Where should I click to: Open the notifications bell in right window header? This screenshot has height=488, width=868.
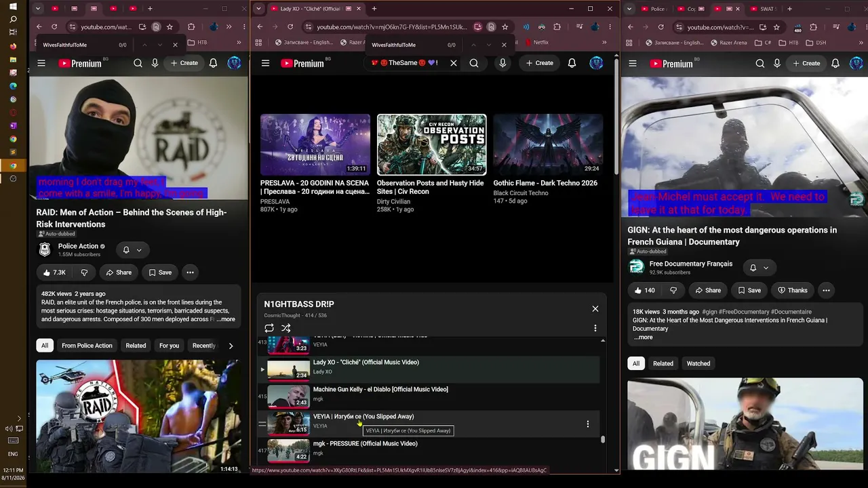(x=835, y=63)
